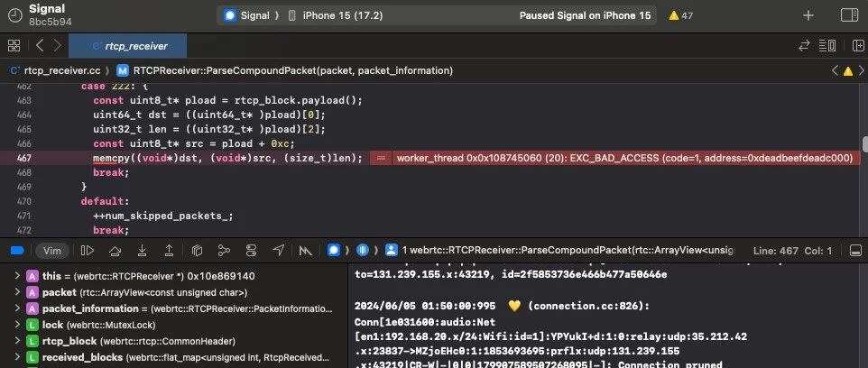Open ParseCompoundPacket method in jump bar
This screenshot has width=868, height=368.
286,71
